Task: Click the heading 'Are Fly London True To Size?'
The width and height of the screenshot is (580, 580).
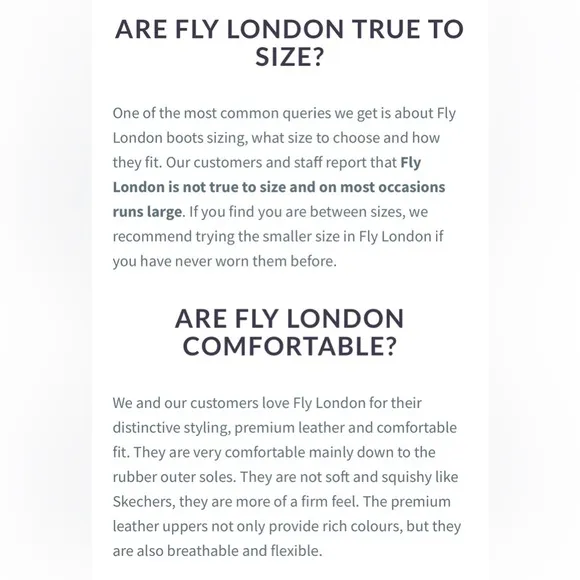Action: [x=289, y=43]
